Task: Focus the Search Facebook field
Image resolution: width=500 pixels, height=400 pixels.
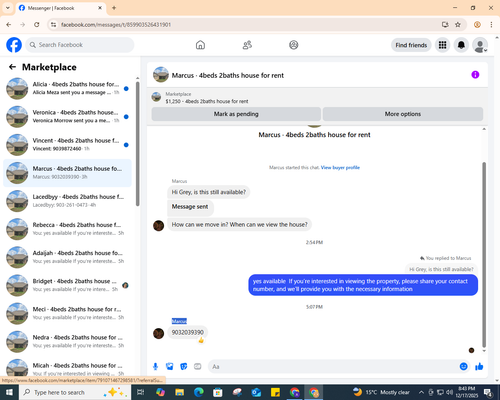Action: 80,45
